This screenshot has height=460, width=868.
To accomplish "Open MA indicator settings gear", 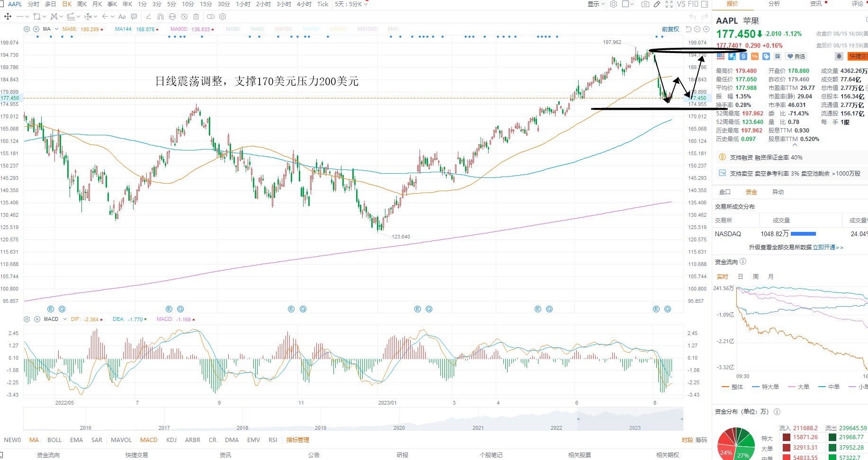I will pos(27,29).
